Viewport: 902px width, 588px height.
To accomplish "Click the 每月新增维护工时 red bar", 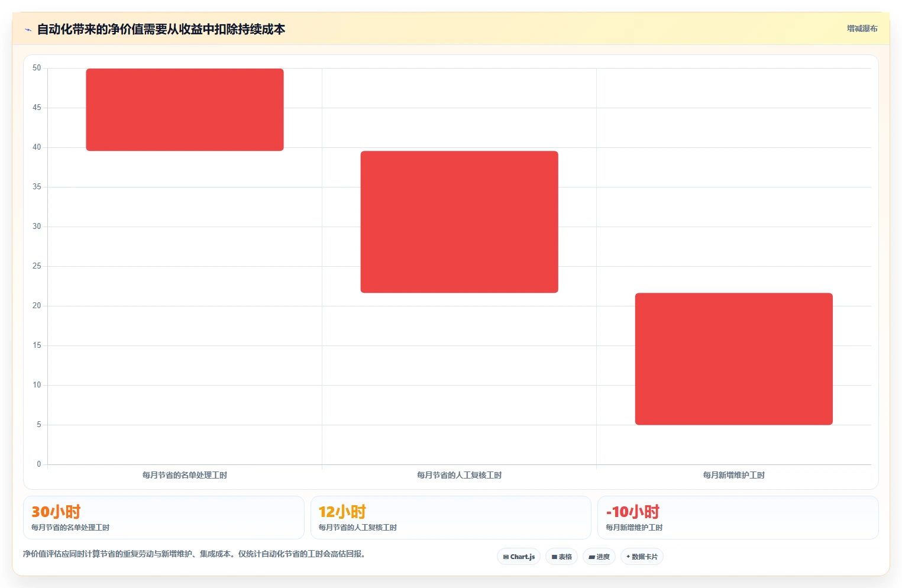I will point(733,359).
